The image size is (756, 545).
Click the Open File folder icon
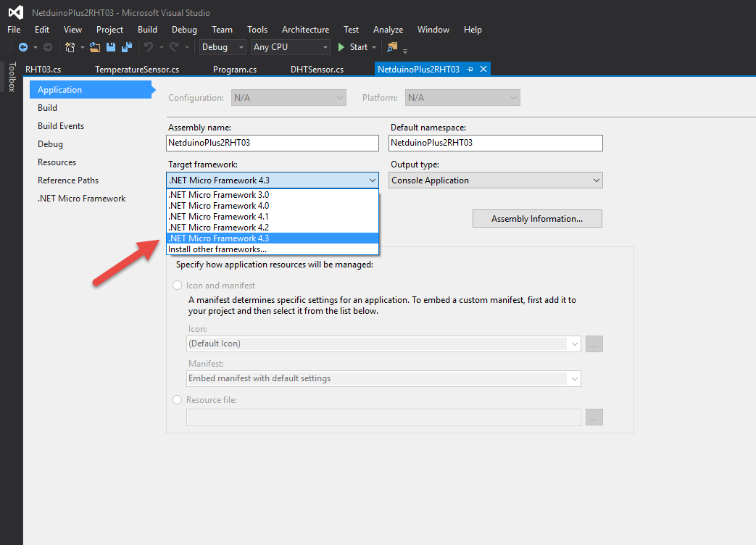95,47
